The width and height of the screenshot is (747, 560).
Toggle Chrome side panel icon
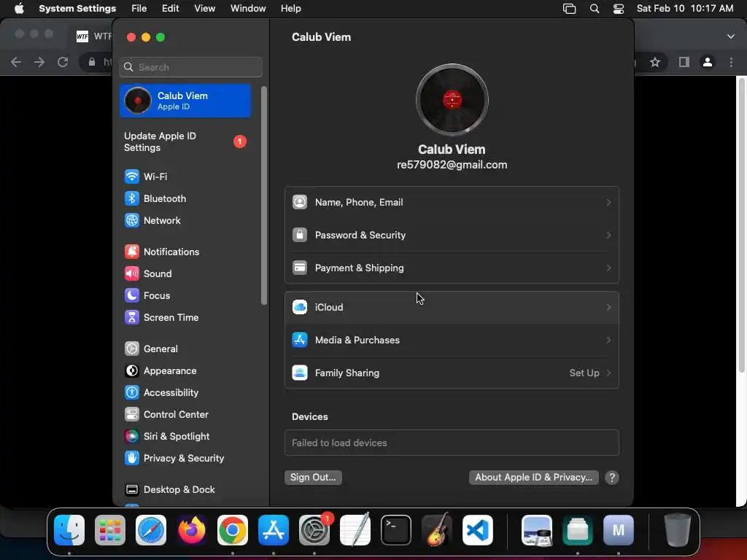[x=684, y=62]
